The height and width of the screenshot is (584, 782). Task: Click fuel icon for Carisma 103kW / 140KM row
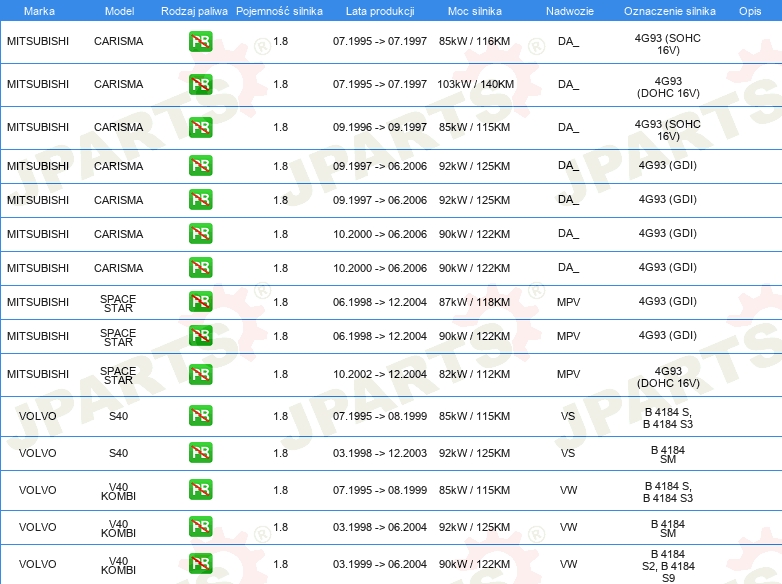click(x=200, y=85)
